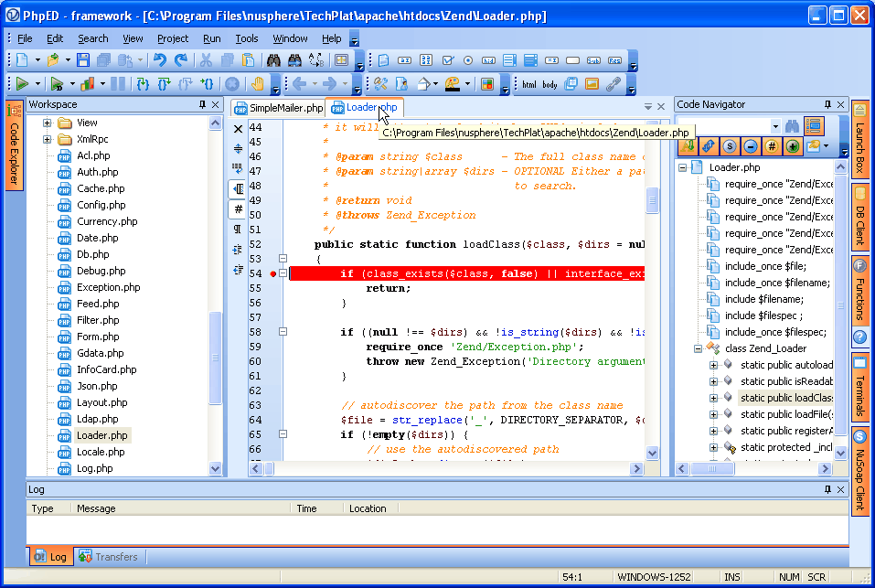The height and width of the screenshot is (588, 875).
Task: Switch to the Transfers tab
Action: pos(109,557)
